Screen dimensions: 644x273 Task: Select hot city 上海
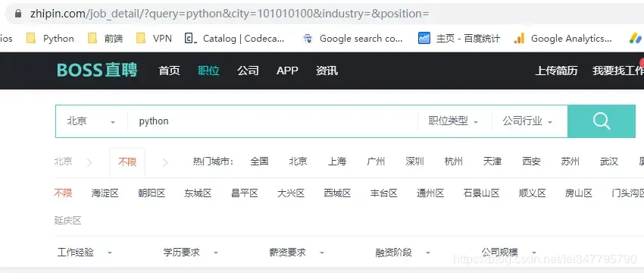pyautogui.click(x=337, y=162)
